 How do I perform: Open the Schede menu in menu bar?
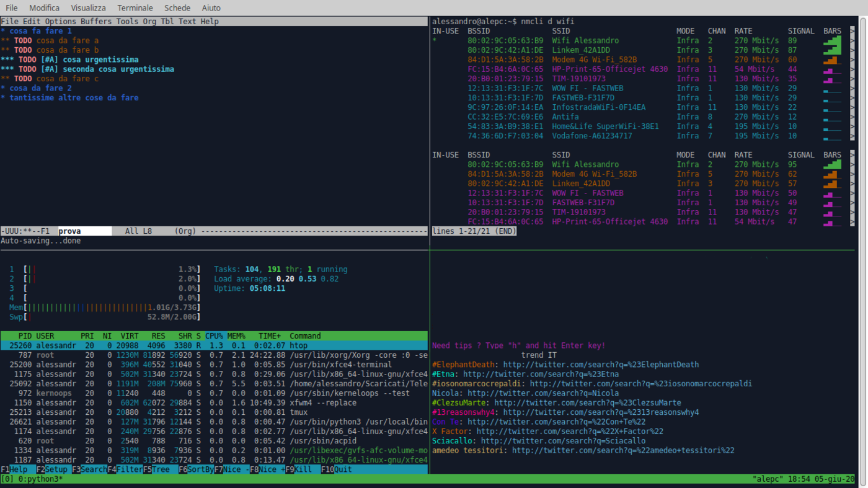tap(177, 8)
